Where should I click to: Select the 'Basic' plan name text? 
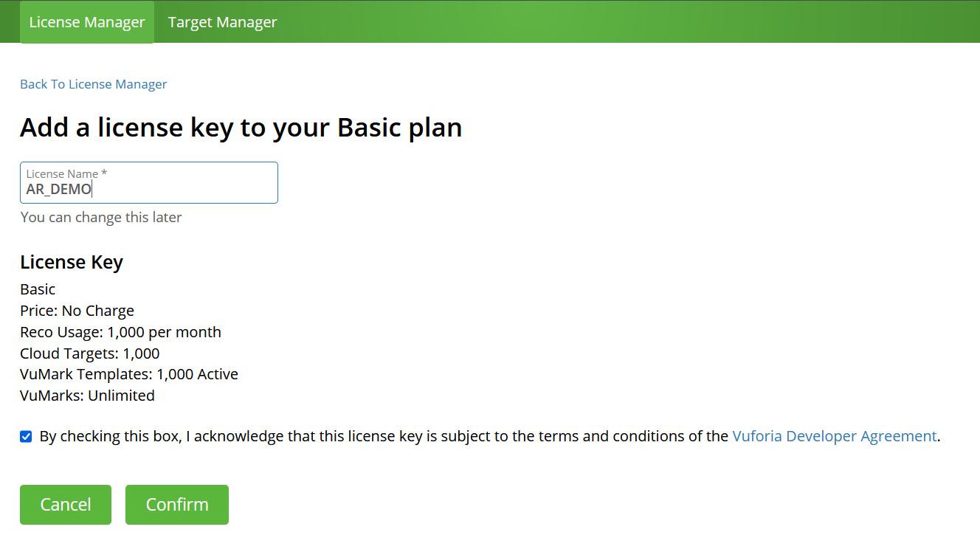tap(38, 289)
